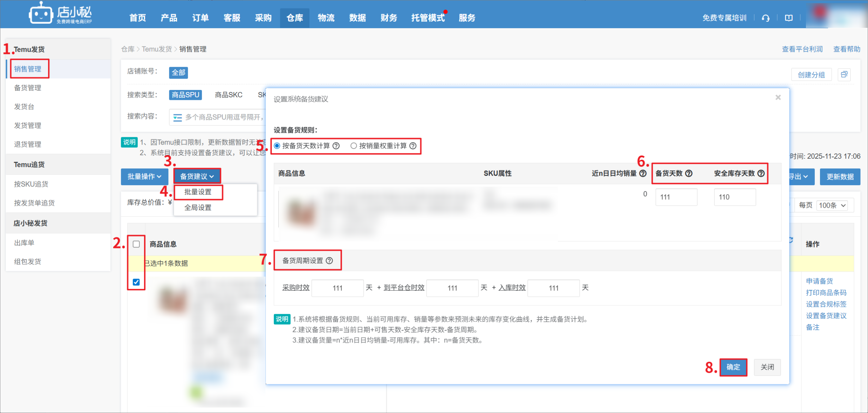Uncheck the selected product row checkbox
868x413 pixels.
[x=136, y=282]
